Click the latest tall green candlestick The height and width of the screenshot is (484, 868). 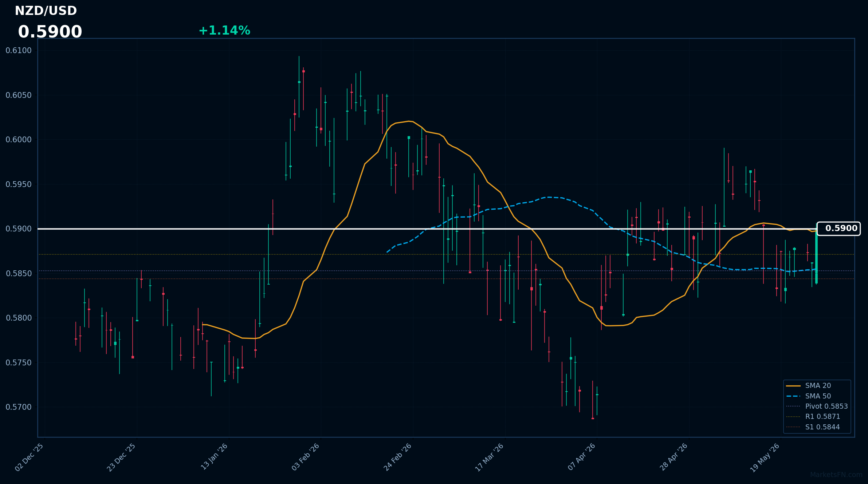click(816, 256)
